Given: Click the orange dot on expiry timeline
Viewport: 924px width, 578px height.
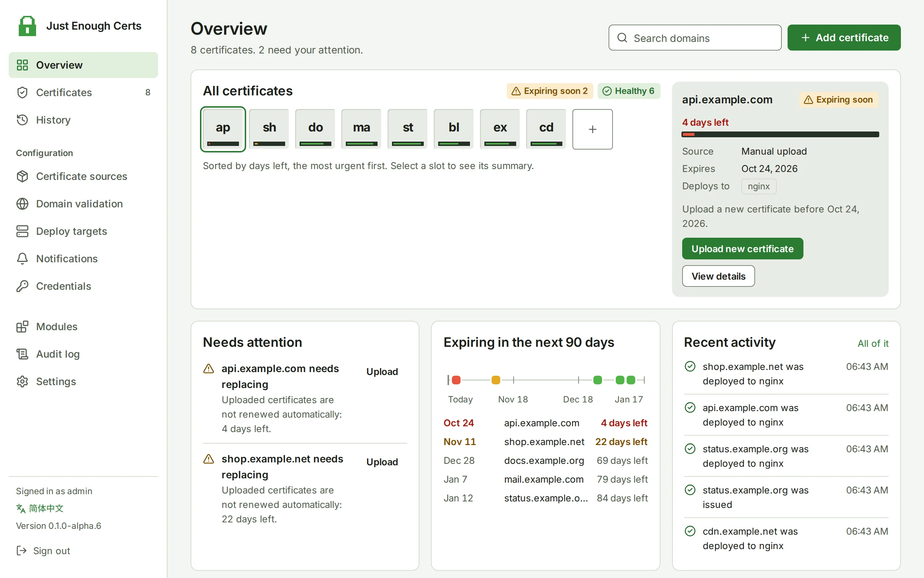Looking at the screenshot, I should (x=496, y=380).
